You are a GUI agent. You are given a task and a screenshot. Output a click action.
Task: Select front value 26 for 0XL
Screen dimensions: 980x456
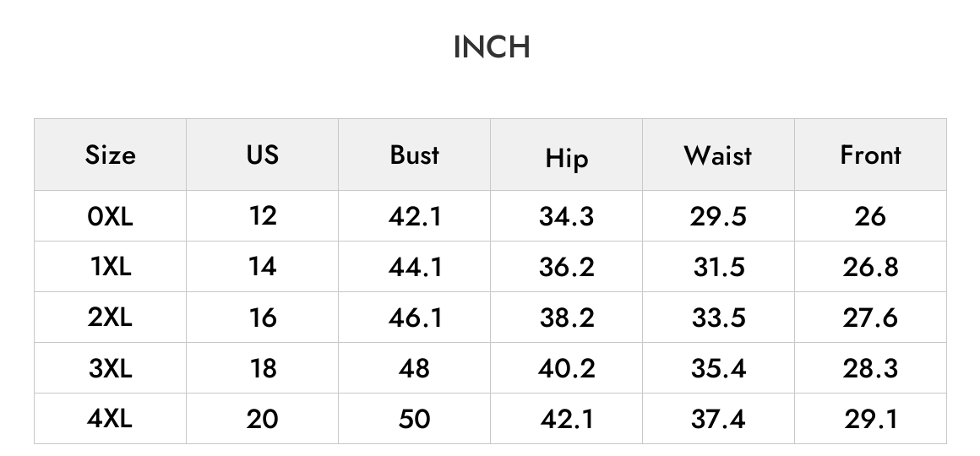coord(870,216)
